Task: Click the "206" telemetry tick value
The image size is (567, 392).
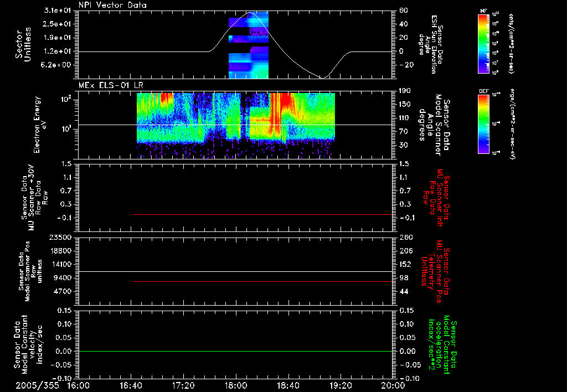Action: pyautogui.click(x=406, y=251)
